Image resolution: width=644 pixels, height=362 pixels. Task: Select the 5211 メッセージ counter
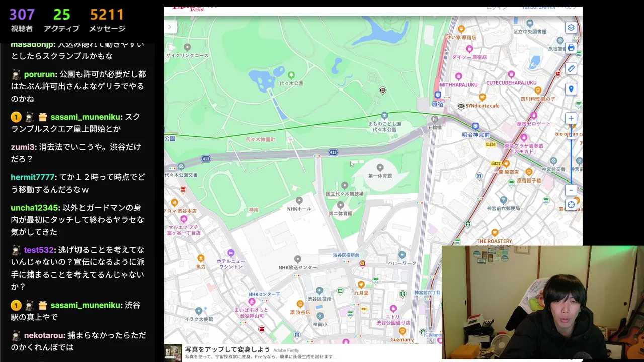pos(107,20)
